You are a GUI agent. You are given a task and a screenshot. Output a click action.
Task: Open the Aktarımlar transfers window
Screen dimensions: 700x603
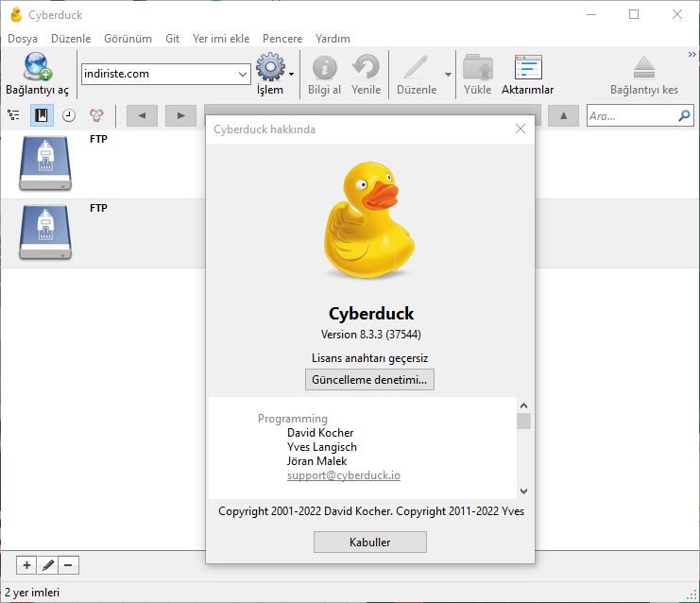click(528, 74)
